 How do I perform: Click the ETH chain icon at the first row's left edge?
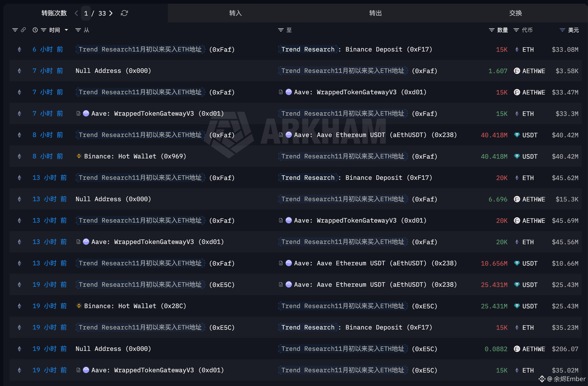(x=19, y=49)
